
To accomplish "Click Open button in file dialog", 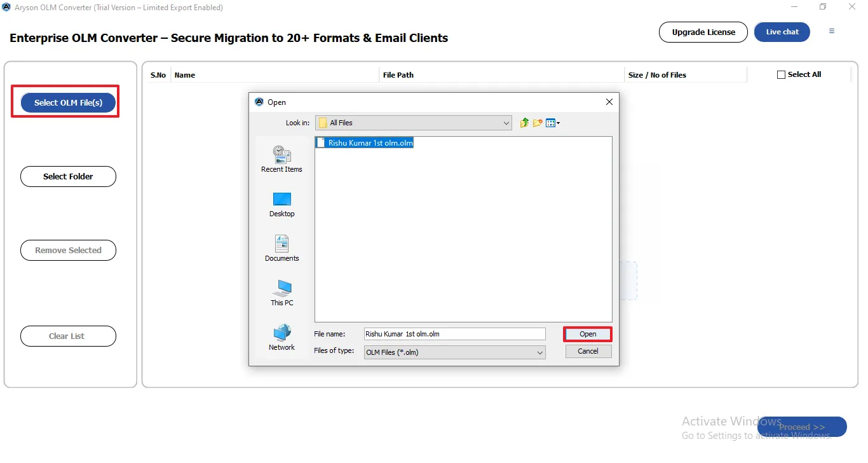I will tap(588, 334).
